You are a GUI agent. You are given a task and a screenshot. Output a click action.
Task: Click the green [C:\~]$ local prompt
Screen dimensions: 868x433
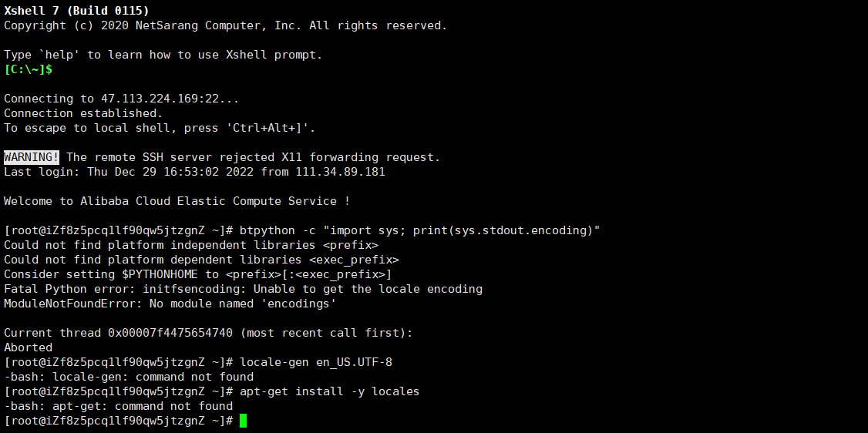tap(29, 69)
